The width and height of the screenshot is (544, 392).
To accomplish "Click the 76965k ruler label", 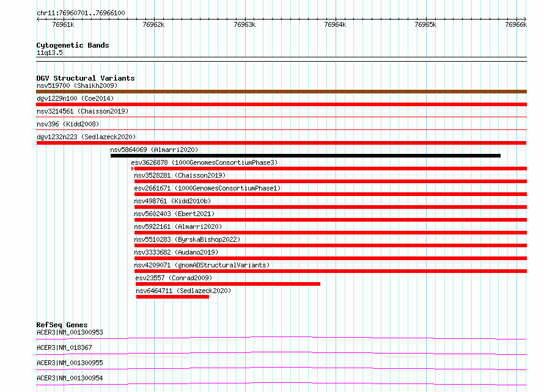I will pos(425,24).
